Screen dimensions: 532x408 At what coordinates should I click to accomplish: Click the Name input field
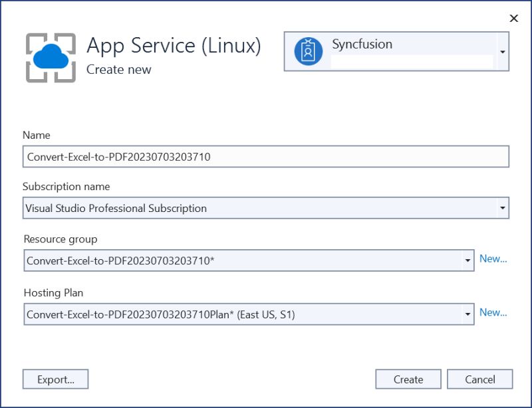pyautogui.click(x=199, y=157)
